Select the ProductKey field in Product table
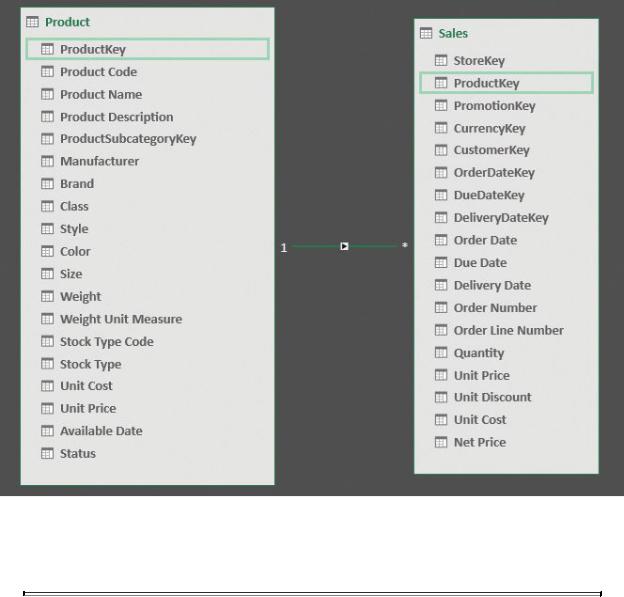The height and width of the screenshot is (597, 624). (x=148, y=49)
